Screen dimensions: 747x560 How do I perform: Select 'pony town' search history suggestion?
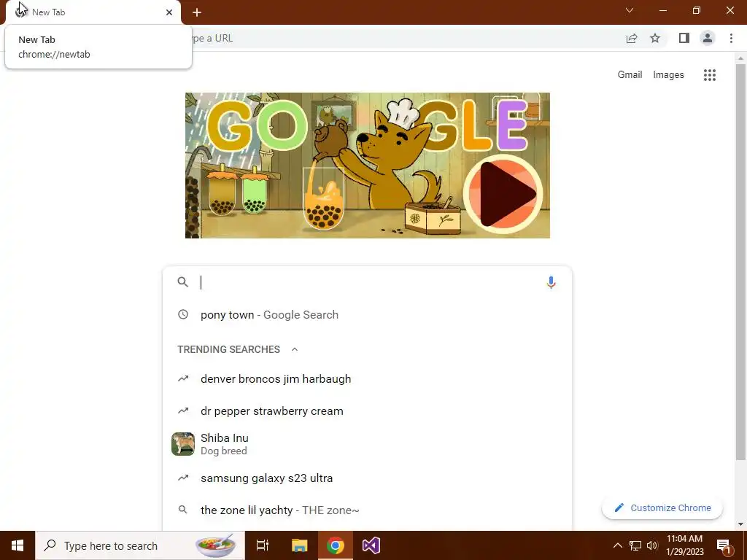pyautogui.click(x=367, y=315)
